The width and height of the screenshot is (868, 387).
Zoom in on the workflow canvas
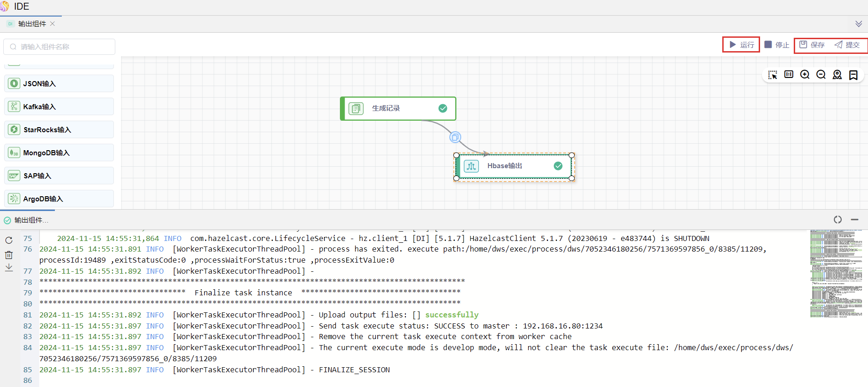pyautogui.click(x=805, y=75)
